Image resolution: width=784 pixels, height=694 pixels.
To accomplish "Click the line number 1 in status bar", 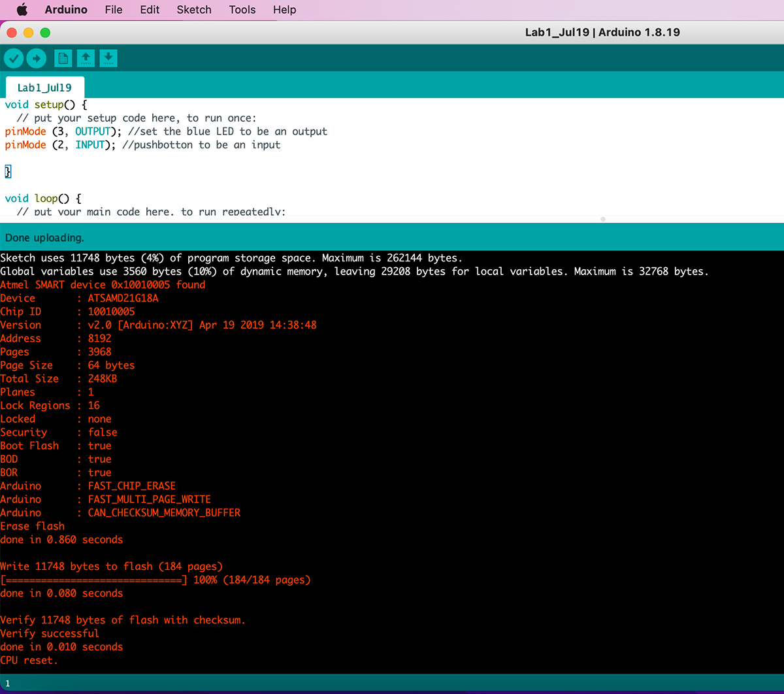I will [x=7, y=683].
